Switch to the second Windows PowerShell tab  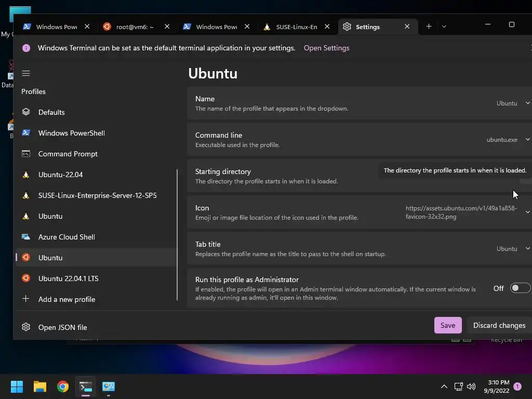(211, 26)
